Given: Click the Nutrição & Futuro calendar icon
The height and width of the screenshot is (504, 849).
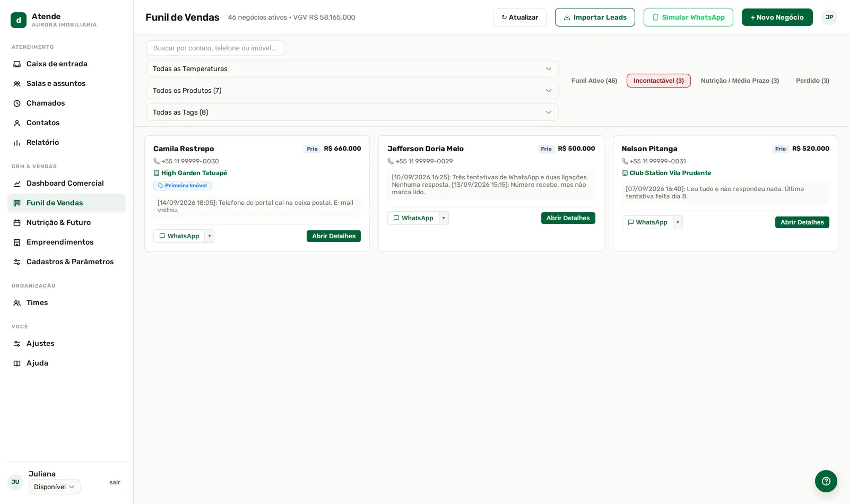Looking at the screenshot, I should point(17,223).
